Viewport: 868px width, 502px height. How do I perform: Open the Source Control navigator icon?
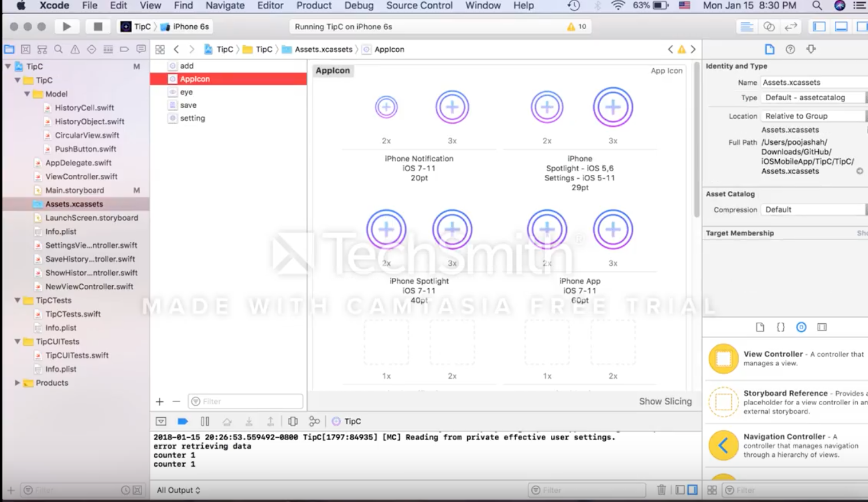coord(26,49)
